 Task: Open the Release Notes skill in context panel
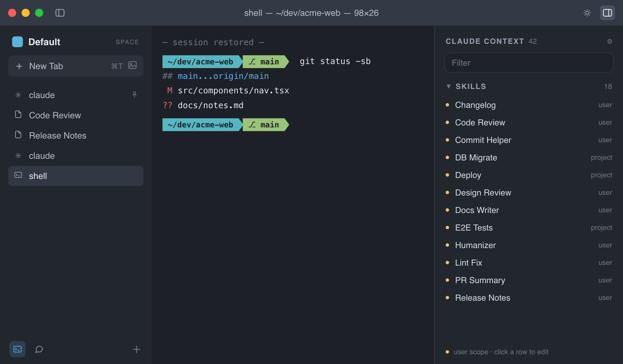click(x=529, y=298)
